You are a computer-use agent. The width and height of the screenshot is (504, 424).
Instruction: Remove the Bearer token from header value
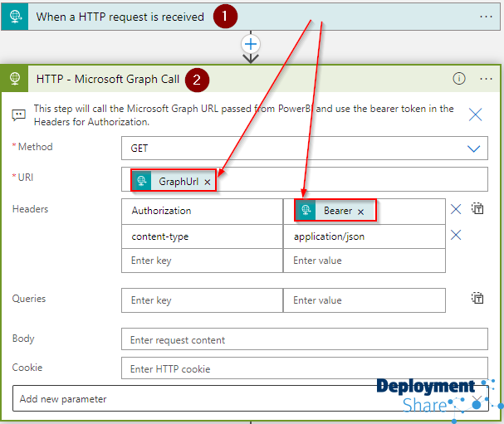coord(361,212)
